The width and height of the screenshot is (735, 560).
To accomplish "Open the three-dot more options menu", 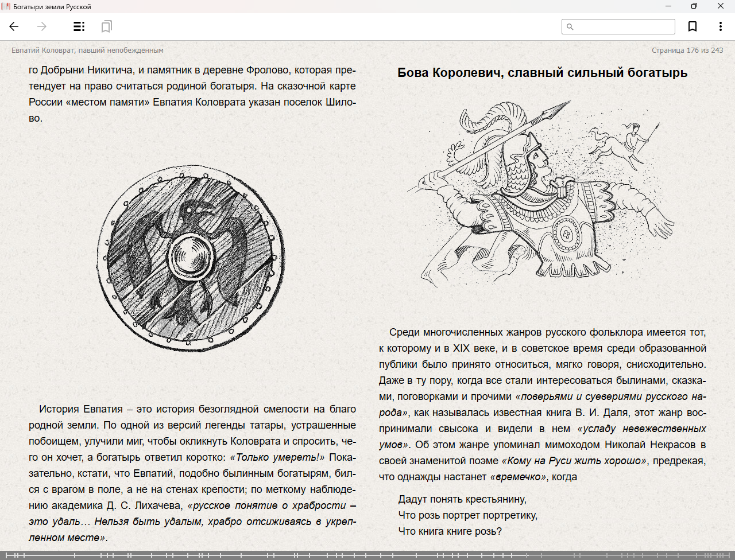I will (720, 26).
